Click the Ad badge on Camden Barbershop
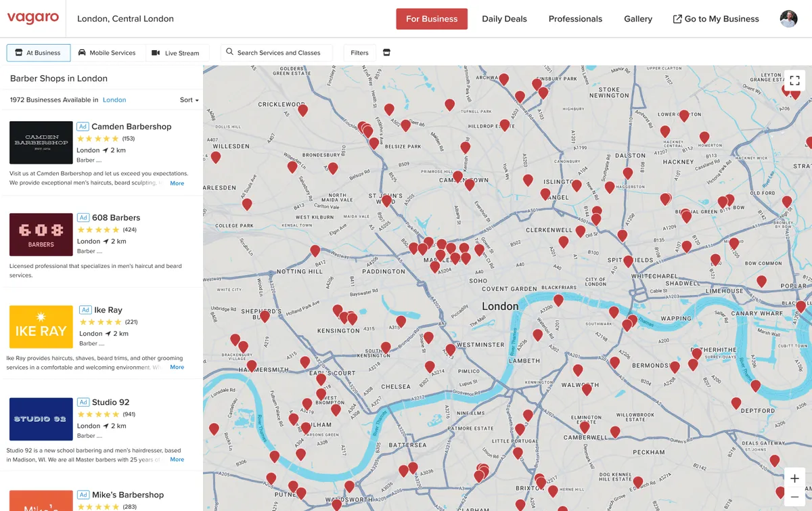 coord(83,127)
